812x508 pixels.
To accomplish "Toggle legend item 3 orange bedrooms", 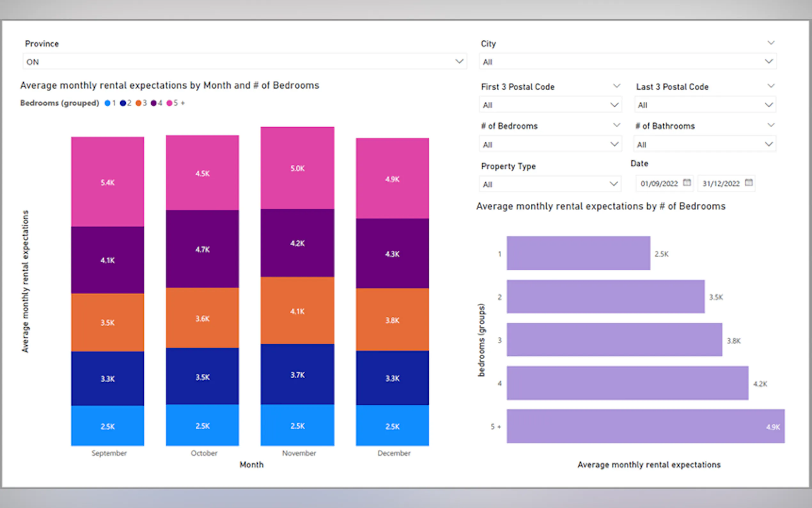I will click(138, 103).
